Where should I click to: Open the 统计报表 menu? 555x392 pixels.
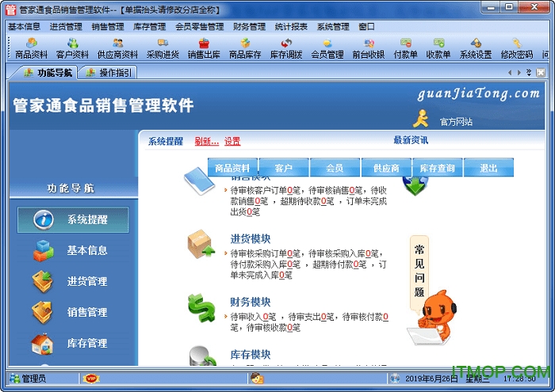coord(291,26)
